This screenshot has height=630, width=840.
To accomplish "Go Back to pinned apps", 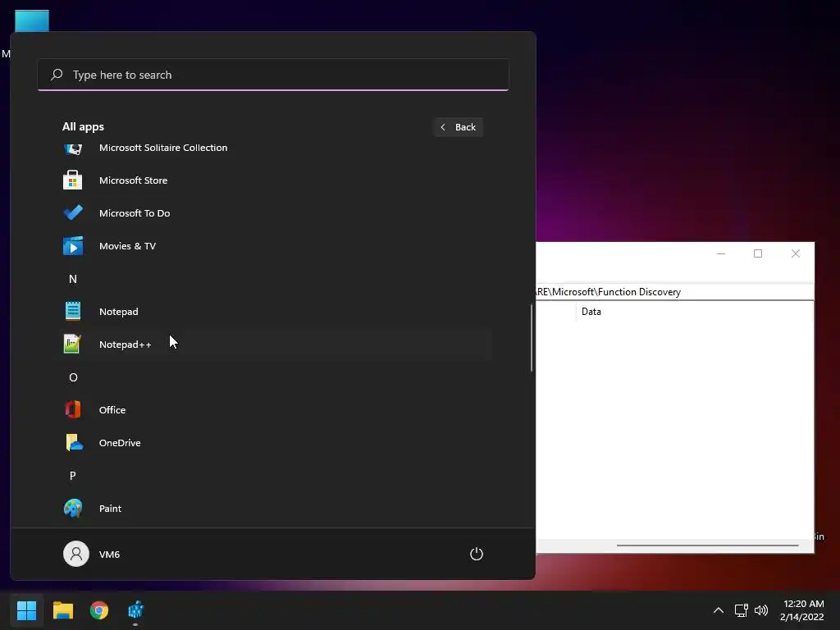I will 459,127.
